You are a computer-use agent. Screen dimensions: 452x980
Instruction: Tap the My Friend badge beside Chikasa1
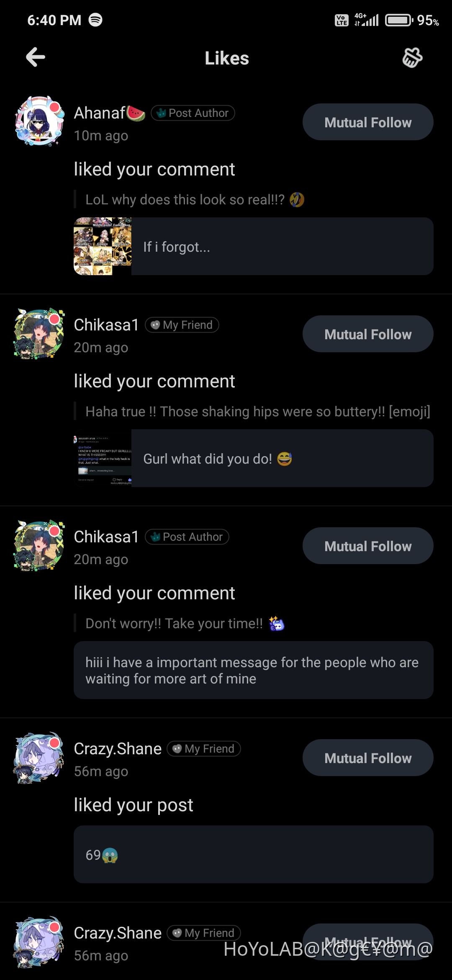(182, 325)
